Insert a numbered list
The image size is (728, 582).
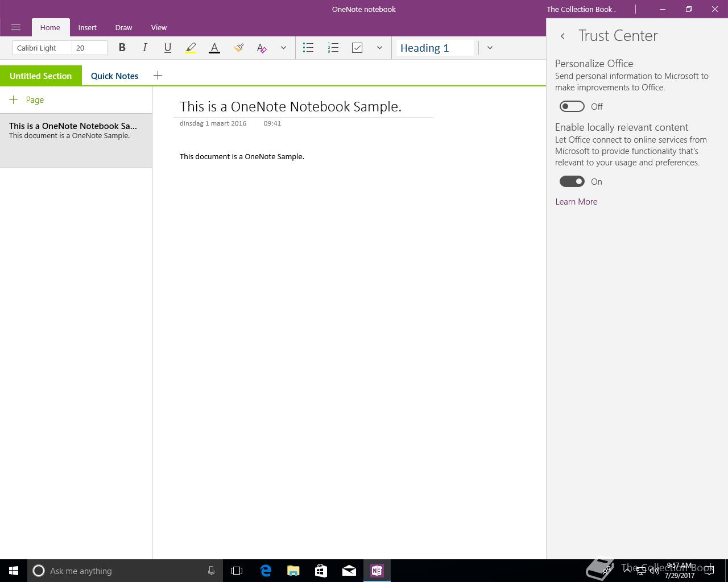[x=333, y=48]
